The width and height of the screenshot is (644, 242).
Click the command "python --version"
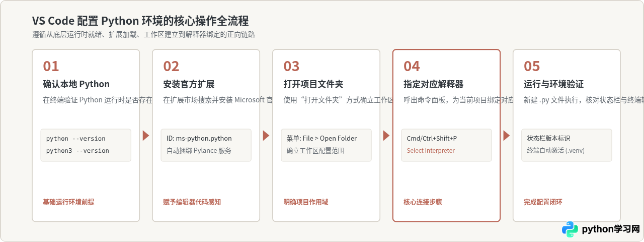(x=76, y=139)
